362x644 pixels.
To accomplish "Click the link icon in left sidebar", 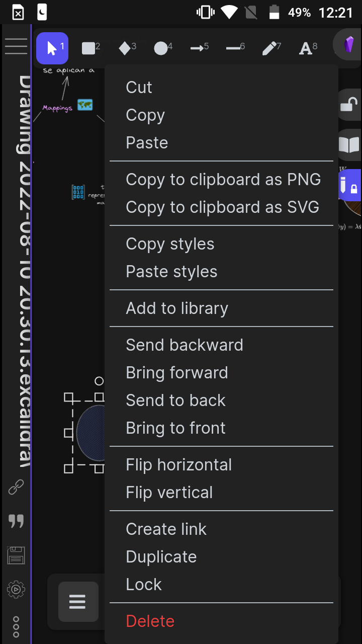I will [x=16, y=487].
